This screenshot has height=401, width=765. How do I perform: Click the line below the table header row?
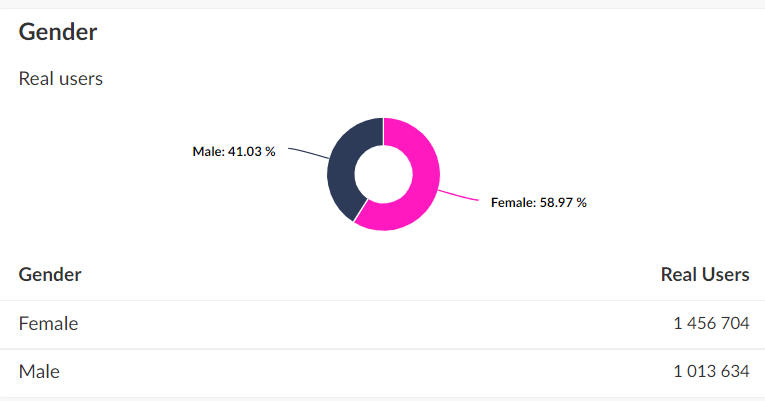[x=382, y=300]
